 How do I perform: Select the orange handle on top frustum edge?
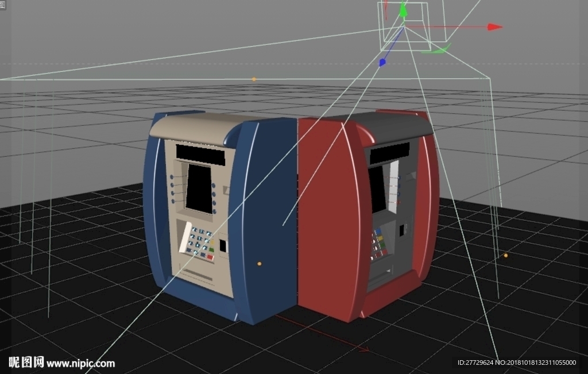(x=254, y=79)
